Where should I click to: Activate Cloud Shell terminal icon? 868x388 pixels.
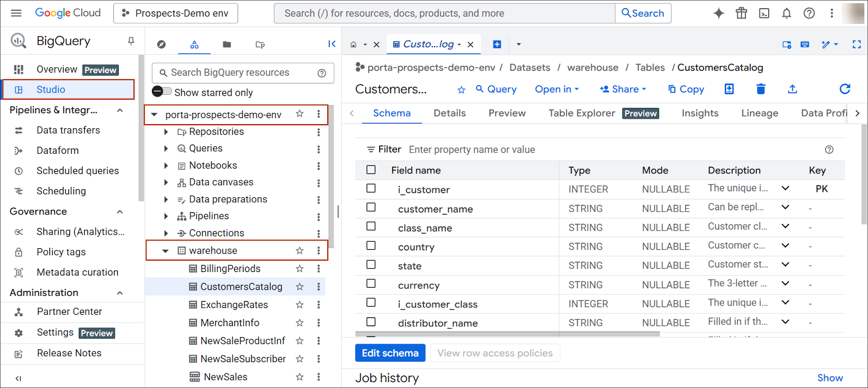click(764, 13)
